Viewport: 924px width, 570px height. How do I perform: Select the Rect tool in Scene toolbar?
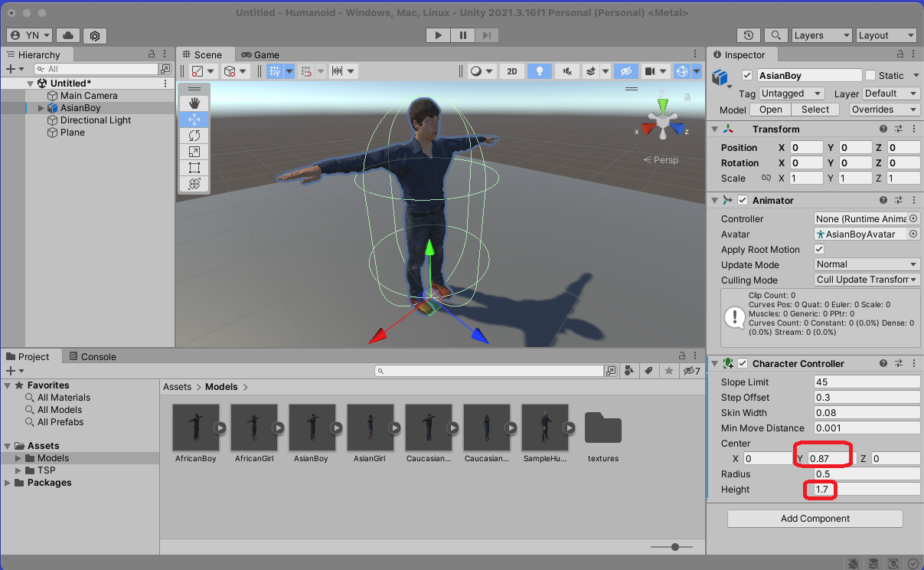(194, 168)
